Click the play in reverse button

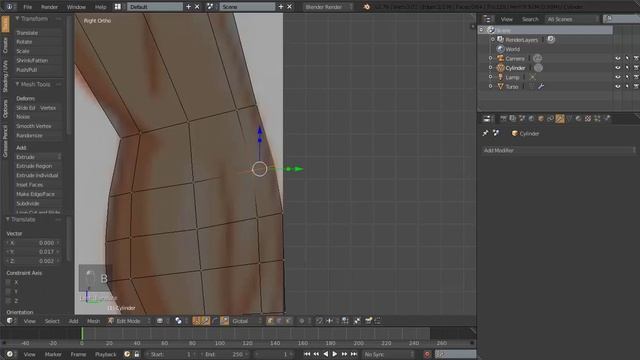(x=326, y=354)
